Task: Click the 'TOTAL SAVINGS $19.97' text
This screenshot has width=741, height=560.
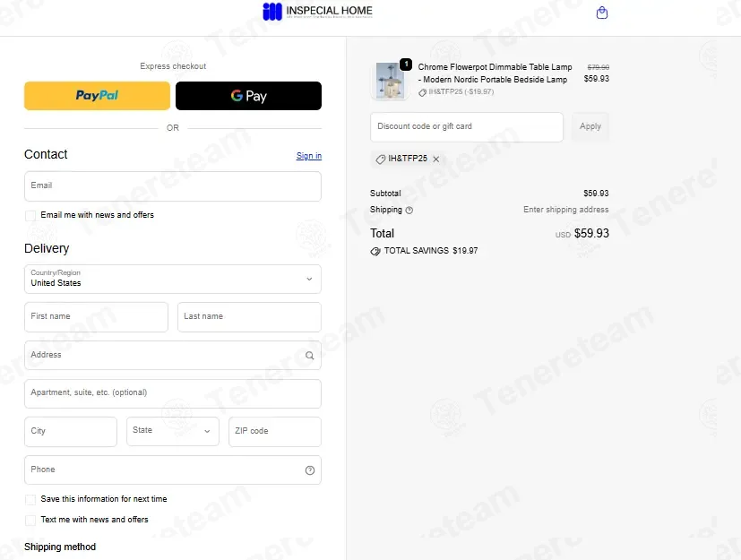Action: [430, 251]
